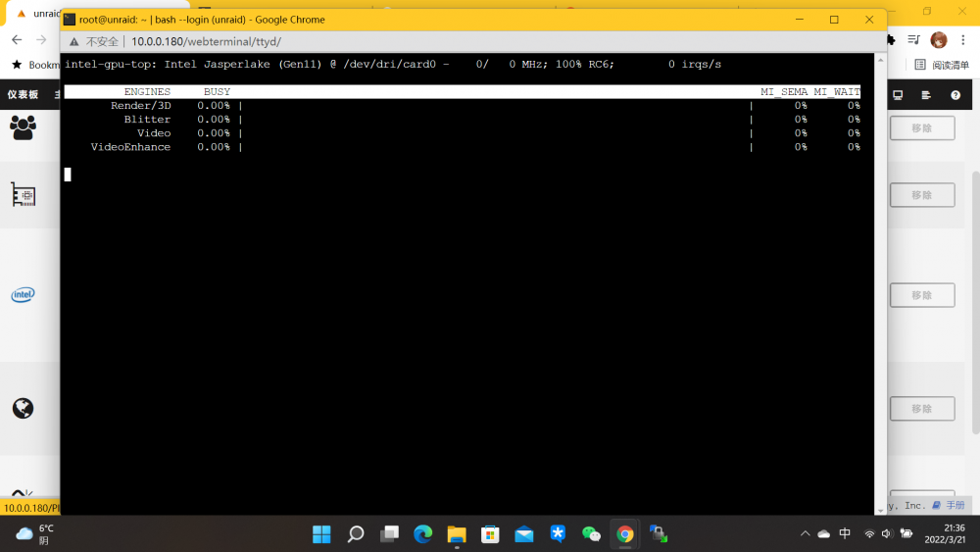Click the 中 input method indicator
Image resolution: width=980 pixels, height=552 pixels.
[x=845, y=533]
